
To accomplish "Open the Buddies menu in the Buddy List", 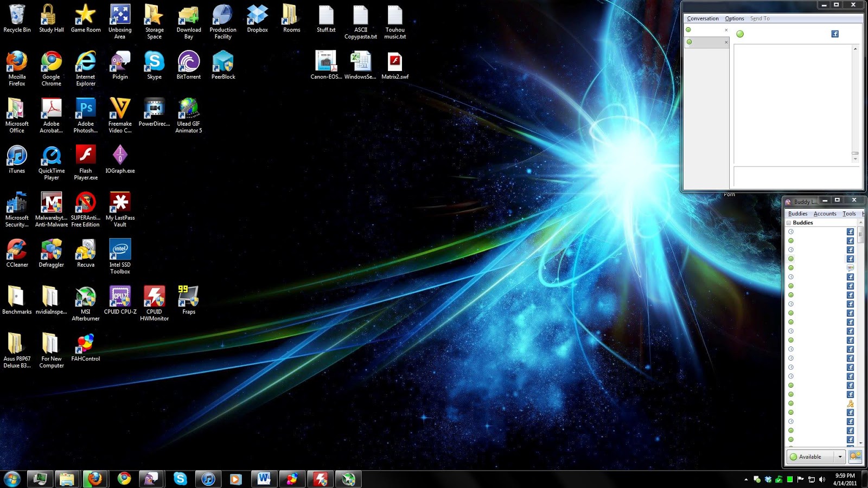I will tap(797, 214).
